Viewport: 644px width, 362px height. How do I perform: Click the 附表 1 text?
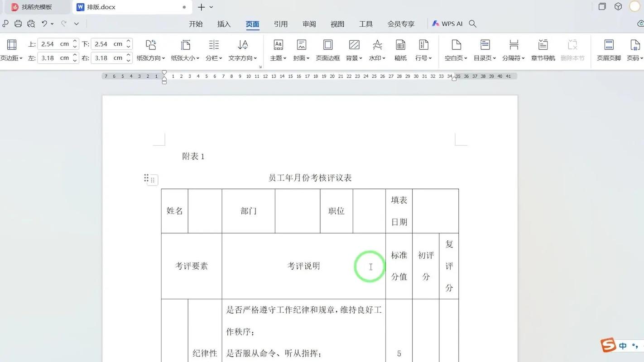193,157
